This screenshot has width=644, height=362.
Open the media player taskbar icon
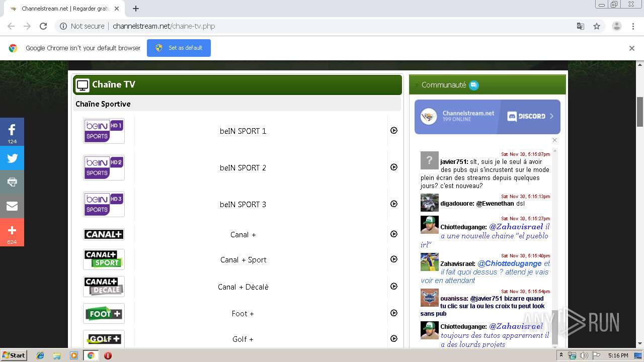74,355
